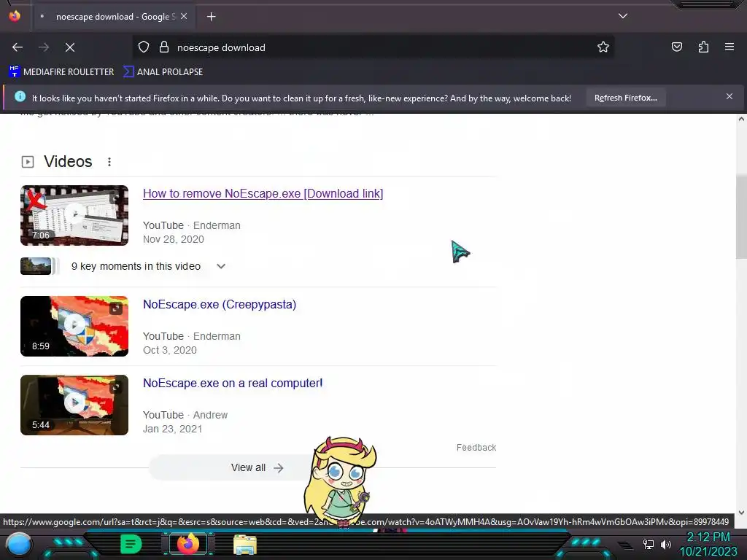The width and height of the screenshot is (747, 560).
Task: Play the 5:44 video thumbnail
Action: point(74,405)
